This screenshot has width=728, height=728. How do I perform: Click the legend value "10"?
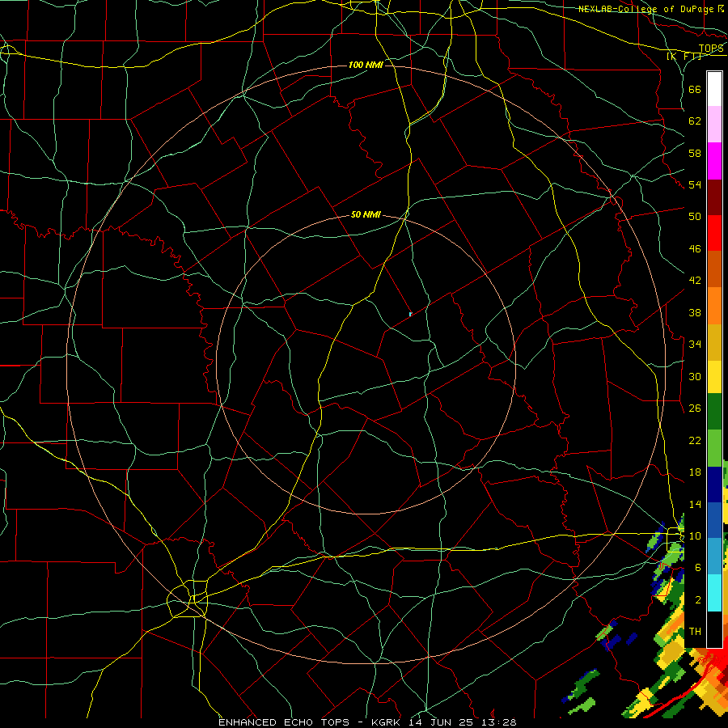[x=695, y=535]
